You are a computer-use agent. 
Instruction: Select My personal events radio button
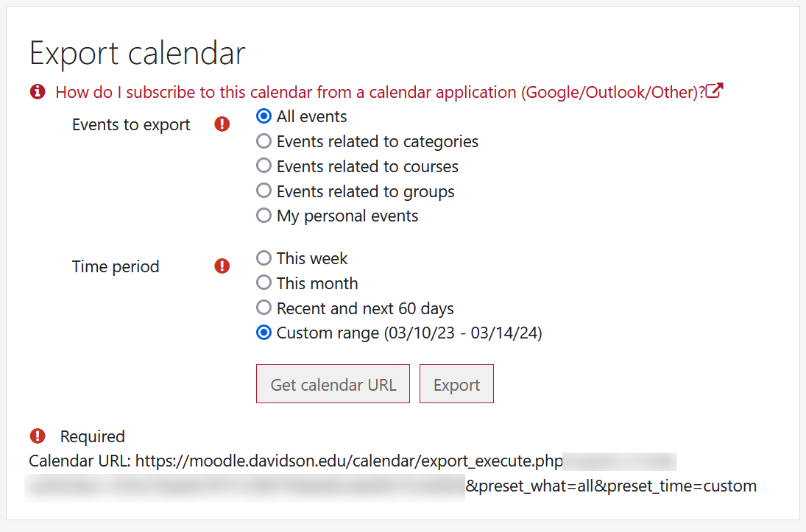coord(264,216)
